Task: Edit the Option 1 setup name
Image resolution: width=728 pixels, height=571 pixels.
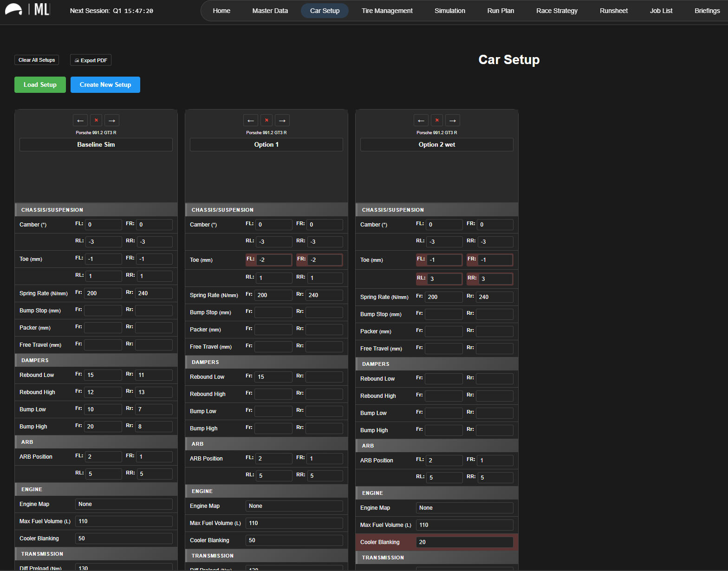Action: pos(266,144)
